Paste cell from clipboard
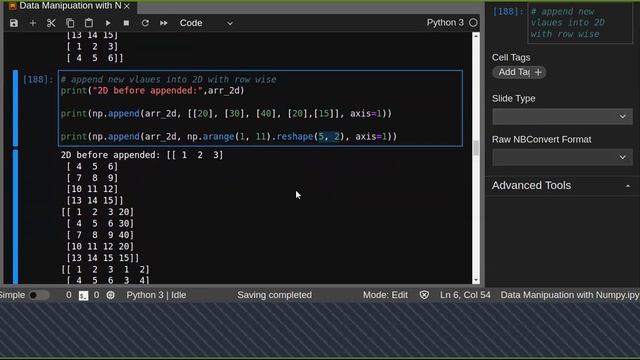The width and height of the screenshot is (640, 360). 89,23
